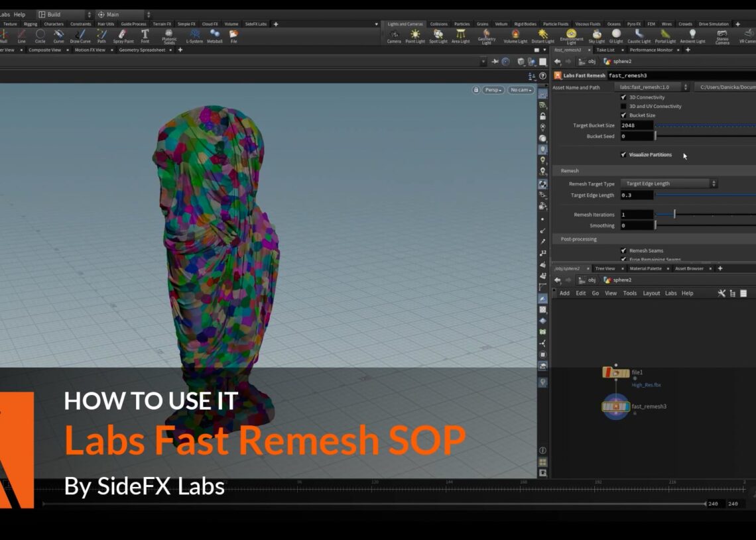Open the Labs menu in network editor
This screenshot has width=756, height=540.
pos(671,293)
